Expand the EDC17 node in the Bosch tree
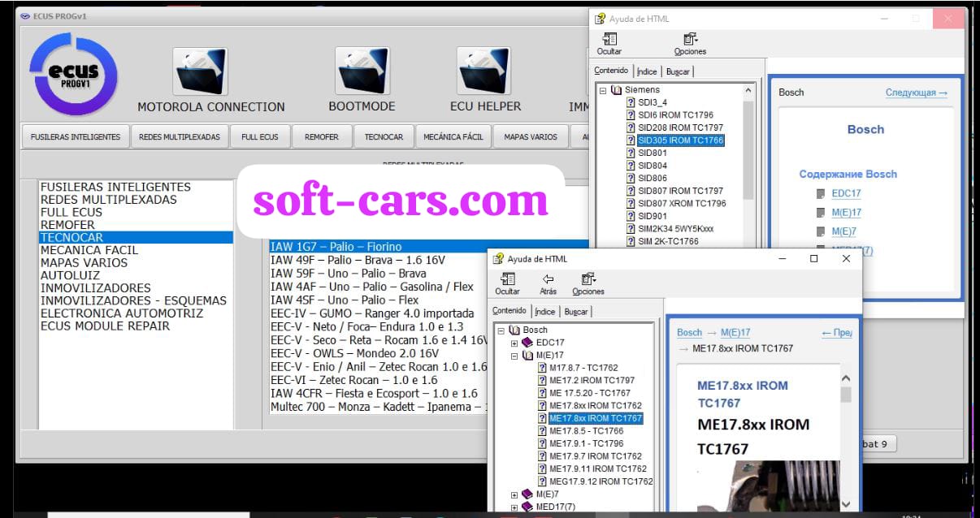The image size is (980, 518). pos(514,343)
